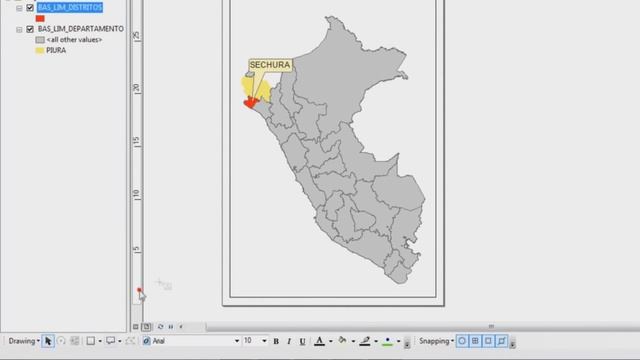Click the Refresh view icon

pos(160,327)
